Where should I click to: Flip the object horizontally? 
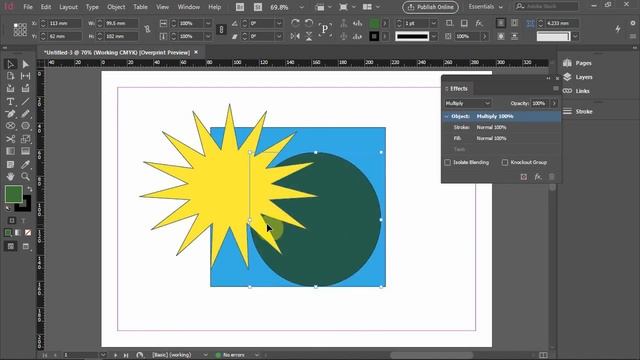(x=295, y=36)
